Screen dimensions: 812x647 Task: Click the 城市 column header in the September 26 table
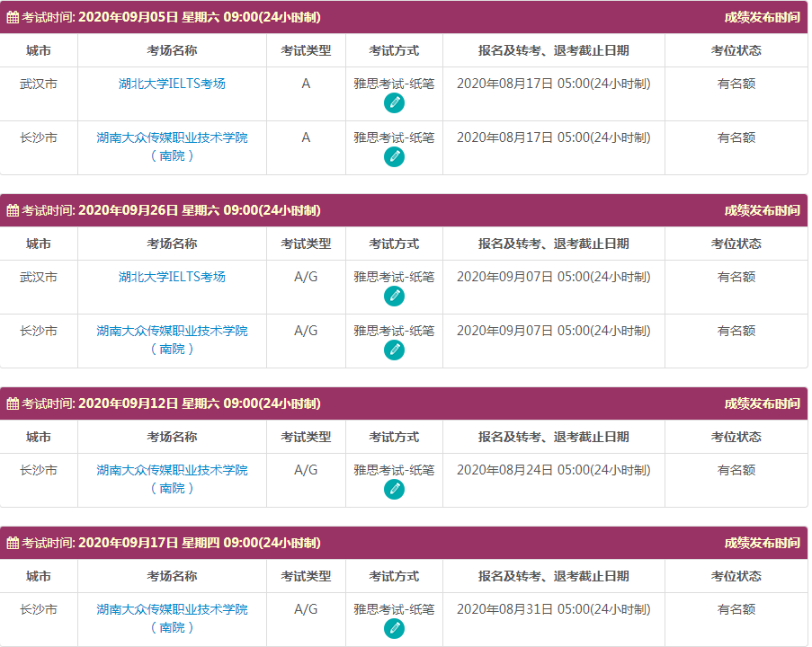[40, 244]
